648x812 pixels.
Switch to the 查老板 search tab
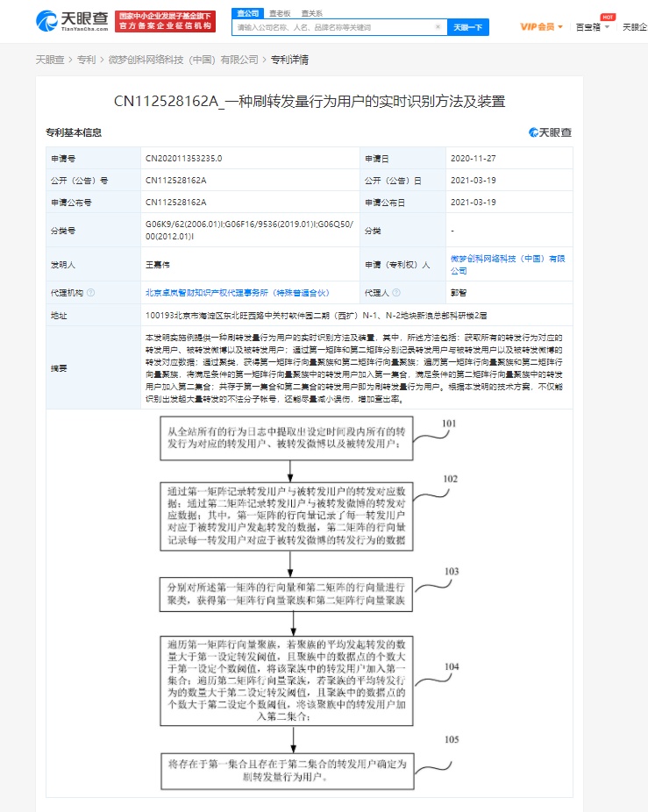point(280,13)
